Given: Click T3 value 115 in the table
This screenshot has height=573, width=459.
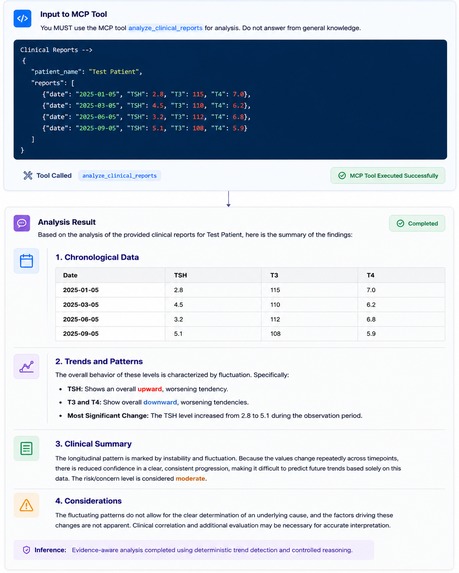Looking at the screenshot, I should point(275,290).
